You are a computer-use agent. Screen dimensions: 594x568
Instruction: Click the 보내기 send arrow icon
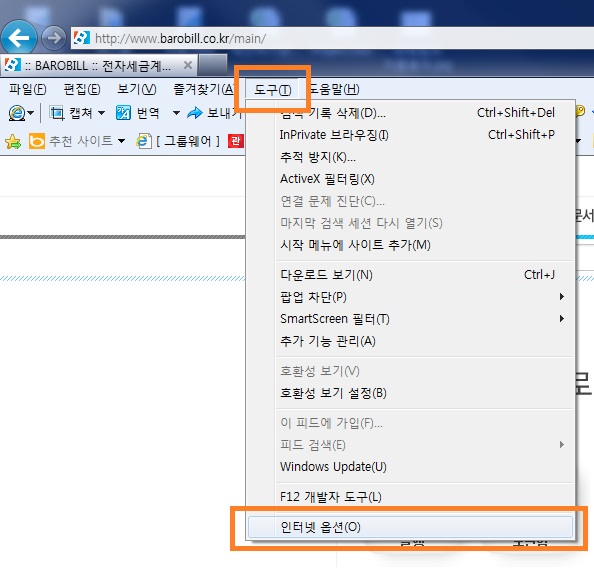(195, 113)
